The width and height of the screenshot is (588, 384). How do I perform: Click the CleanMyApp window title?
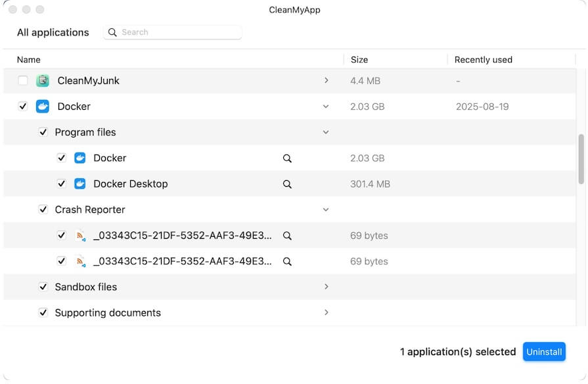click(x=294, y=10)
